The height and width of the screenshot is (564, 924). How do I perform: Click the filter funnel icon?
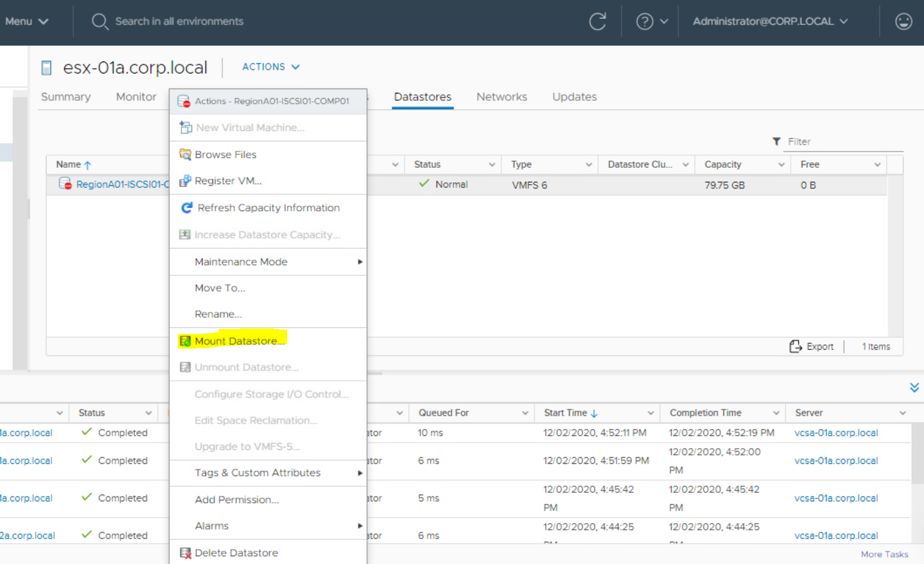coord(776,142)
